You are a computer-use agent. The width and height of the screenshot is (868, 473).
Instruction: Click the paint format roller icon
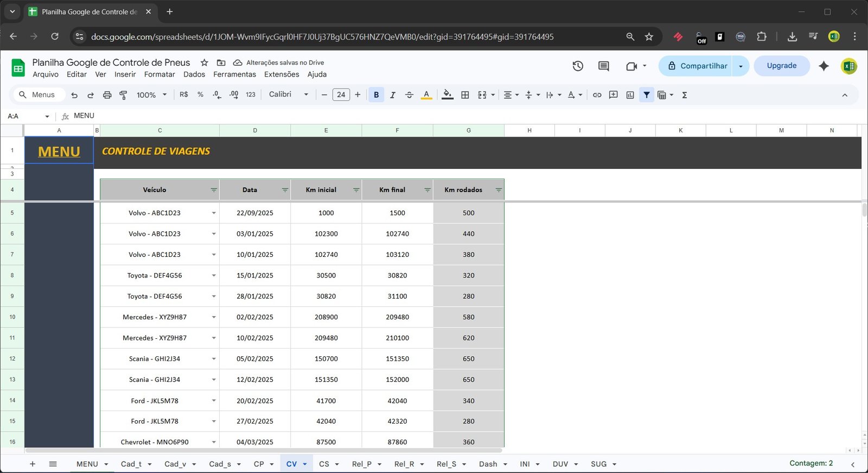click(123, 95)
